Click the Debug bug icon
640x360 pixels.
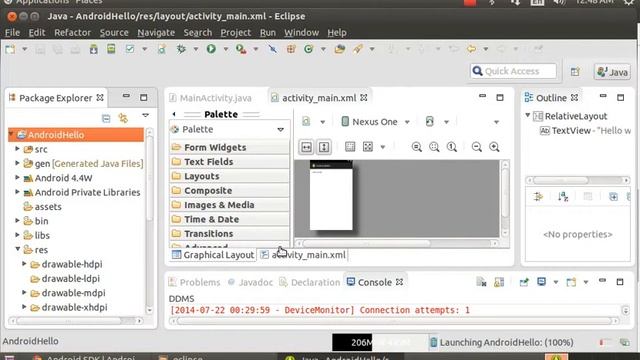(x=181, y=49)
